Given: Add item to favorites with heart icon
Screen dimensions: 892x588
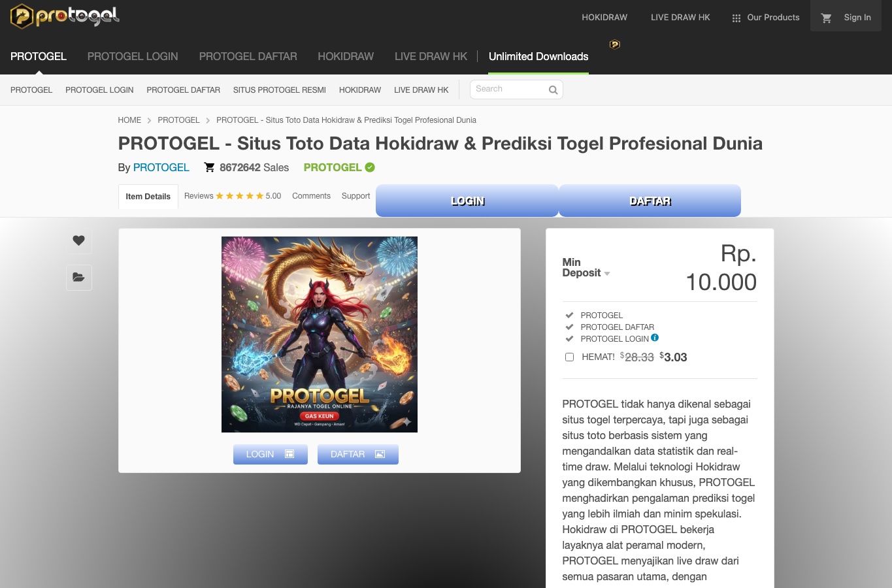Looking at the screenshot, I should click(x=78, y=240).
